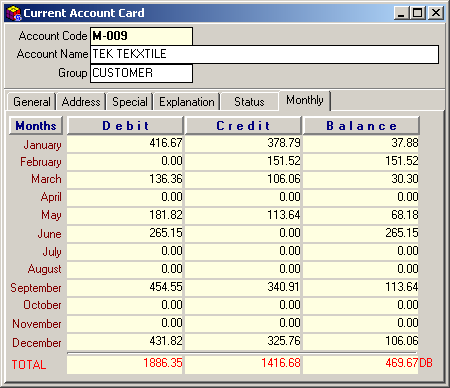Select January debit value 416.67
The width and height of the screenshot is (450, 388).
[125, 143]
